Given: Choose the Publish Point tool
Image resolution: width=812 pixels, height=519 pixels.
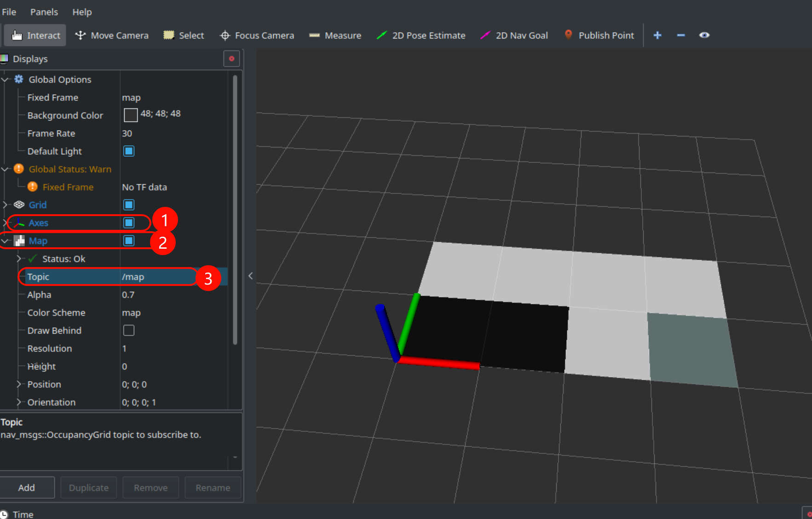Looking at the screenshot, I should (599, 35).
